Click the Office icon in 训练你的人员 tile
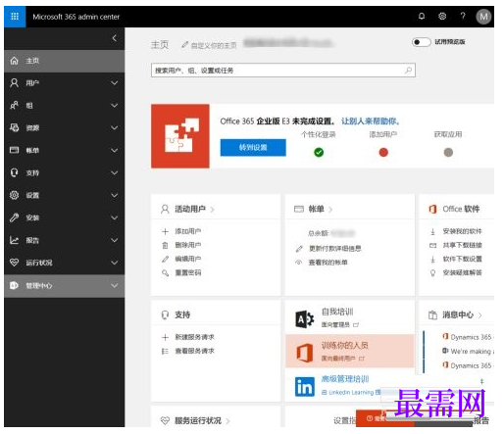 (305, 353)
